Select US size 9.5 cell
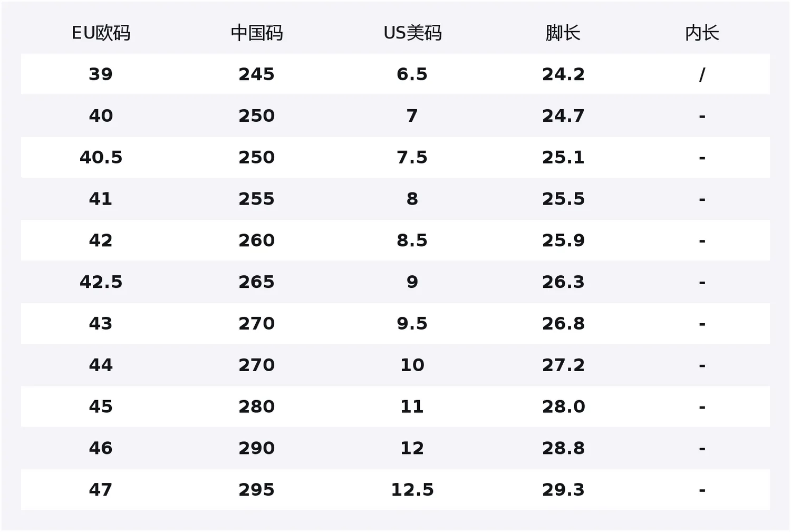 (412, 324)
